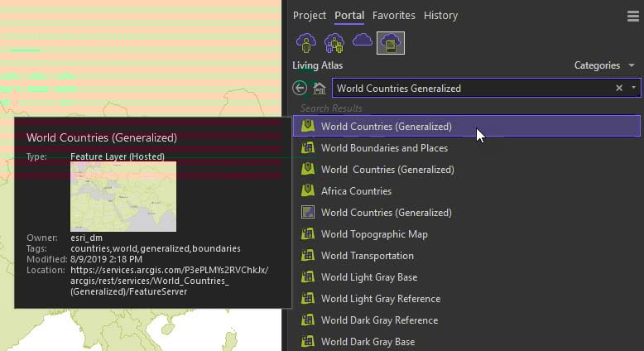This screenshot has height=351, width=644.
Task: Click the map thumbnail in the item popup
Action: point(123,197)
